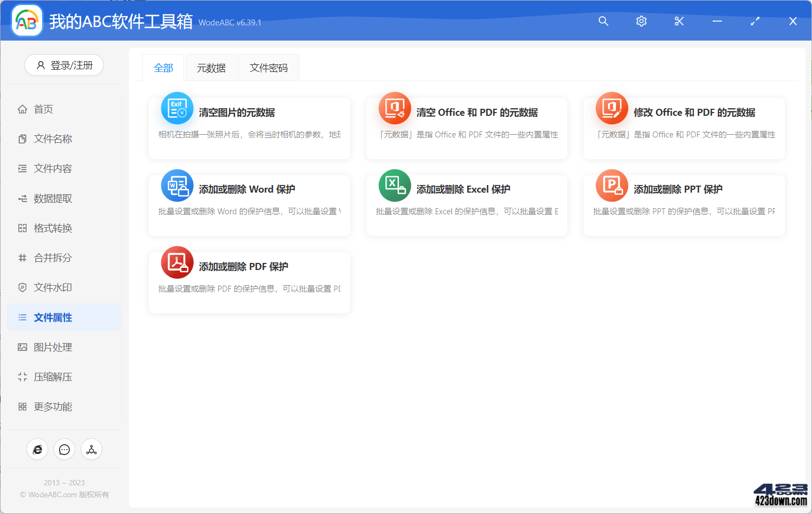Viewport: 812px width, 514px height.
Task: Open the chat feedback circle icon
Action: click(x=64, y=449)
